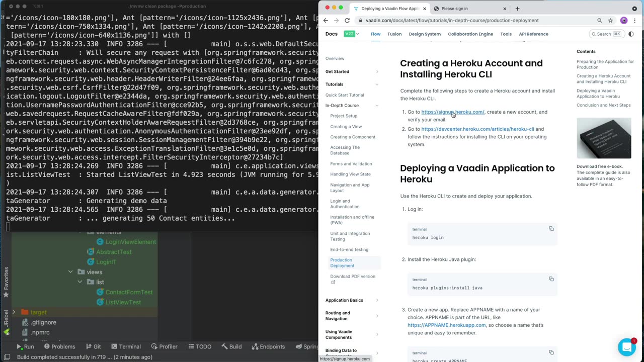This screenshot has height=362, width=644.
Task: Click the docs Search box
Action: 607,34
